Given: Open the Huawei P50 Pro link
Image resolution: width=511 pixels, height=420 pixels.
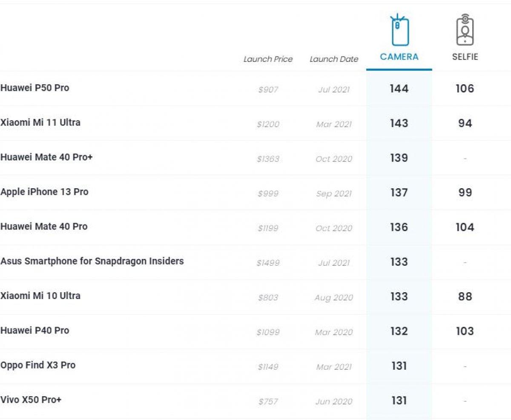Looking at the screenshot, I should (35, 88).
